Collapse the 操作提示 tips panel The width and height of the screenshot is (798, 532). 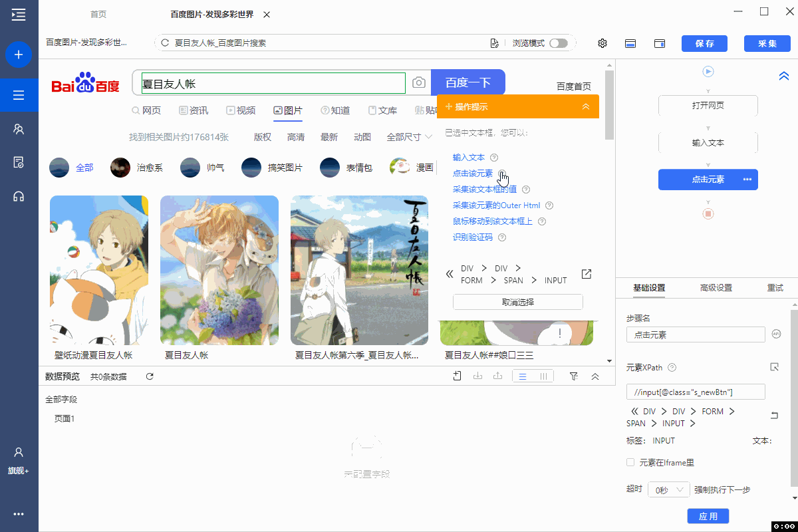tap(586, 106)
